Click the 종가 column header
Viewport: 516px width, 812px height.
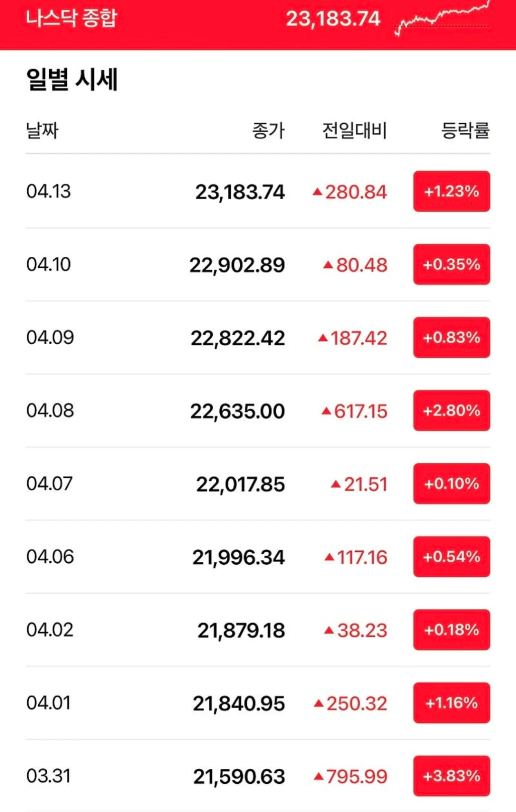pos(268,131)
